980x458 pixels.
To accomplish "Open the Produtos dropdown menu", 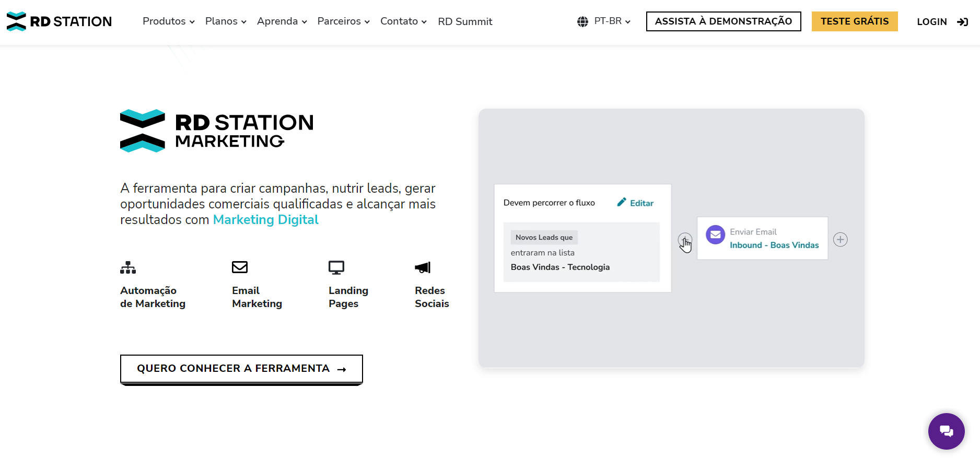I will (x=169, y=21).
